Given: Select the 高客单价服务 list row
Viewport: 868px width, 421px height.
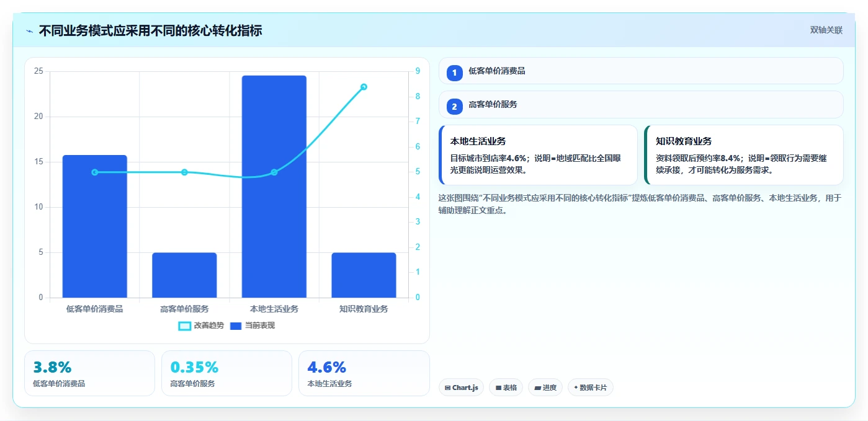Looking at the screenshot, I should (641, 105).
